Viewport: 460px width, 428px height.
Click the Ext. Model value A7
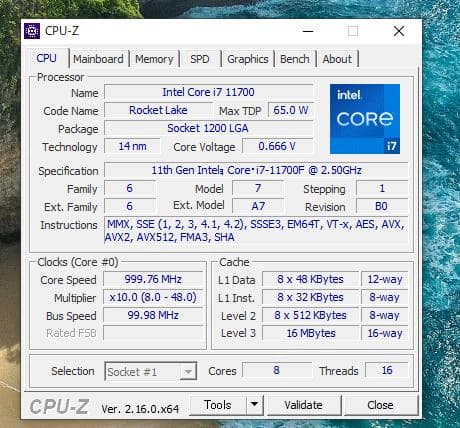click(258, 206)
